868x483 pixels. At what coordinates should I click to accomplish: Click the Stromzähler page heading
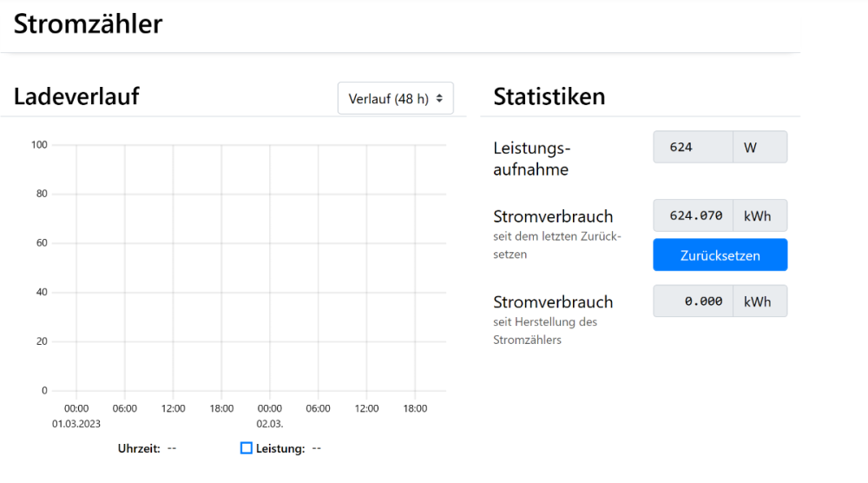[x=88, y=24]
